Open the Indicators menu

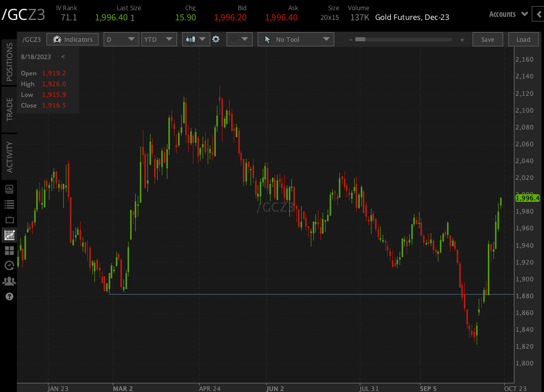coord(72,40)
